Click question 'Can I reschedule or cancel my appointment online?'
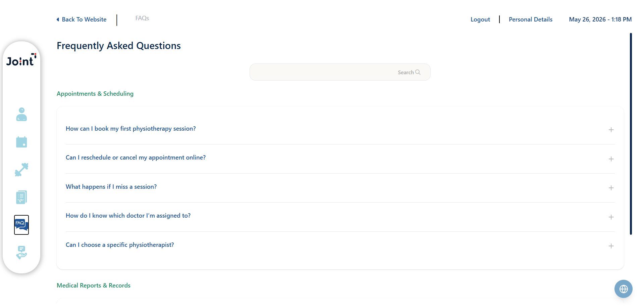644x308 pixels. coord(136,158)
